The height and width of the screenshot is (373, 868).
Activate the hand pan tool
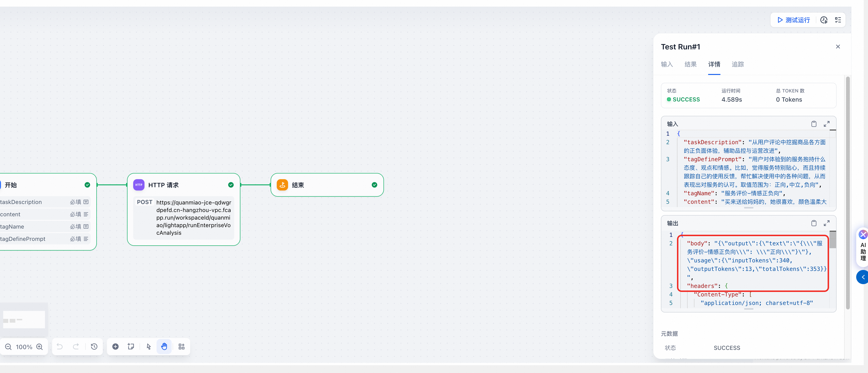164,347
